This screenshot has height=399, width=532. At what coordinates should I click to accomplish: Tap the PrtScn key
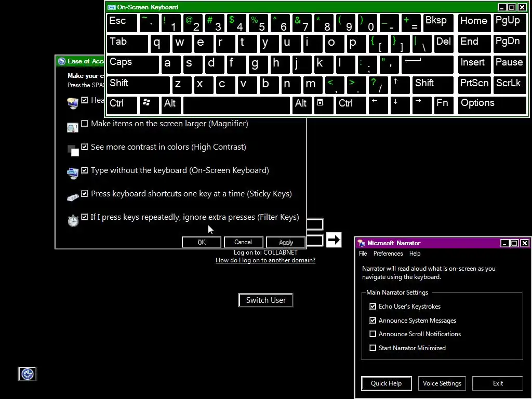click(474, 85)
